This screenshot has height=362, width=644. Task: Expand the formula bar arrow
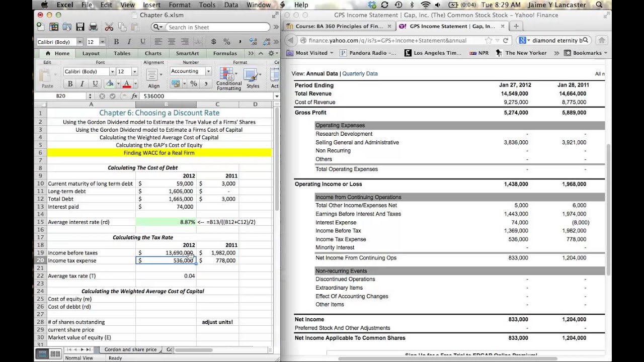click(277, 96)
